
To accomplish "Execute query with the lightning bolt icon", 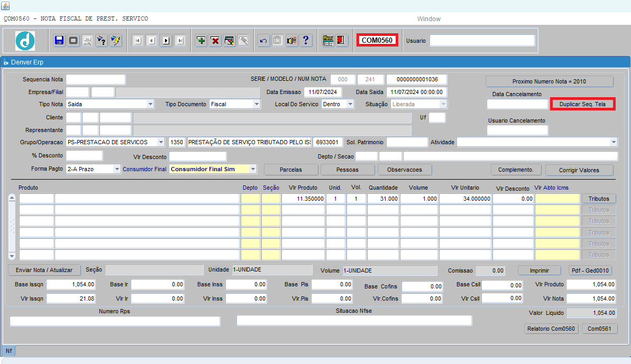I will [x=116, y=41].
